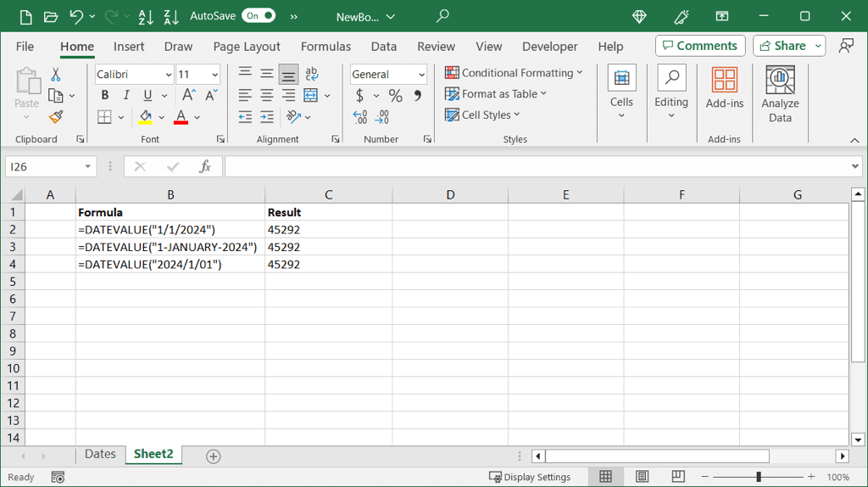Open the Formulas ribbon tab

[x=325, y=47]
